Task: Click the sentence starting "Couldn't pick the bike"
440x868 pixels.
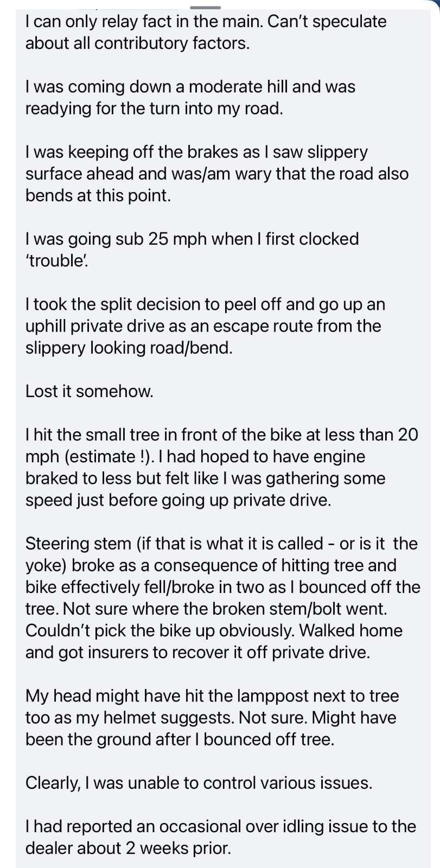Action: pyautogui.click(x=214, y=630)
